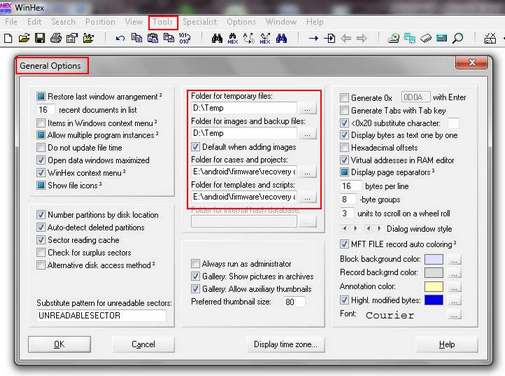This screenshot has height=376, width=505.
Task: Enable Check for surplus sectors
Action: tap(41, 253)
